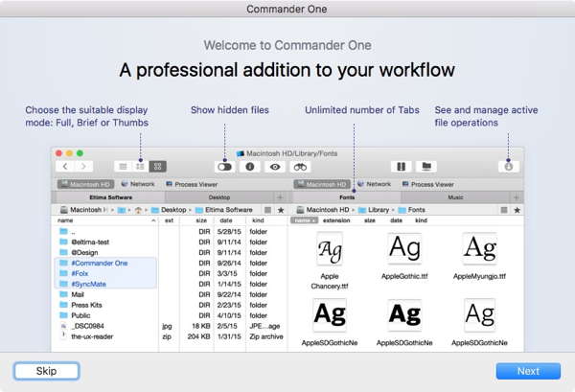Viewport: 575px width, 392px height.
Task: Click the folder toolbar icon beside the archive icon
Action: coord(426,167)
